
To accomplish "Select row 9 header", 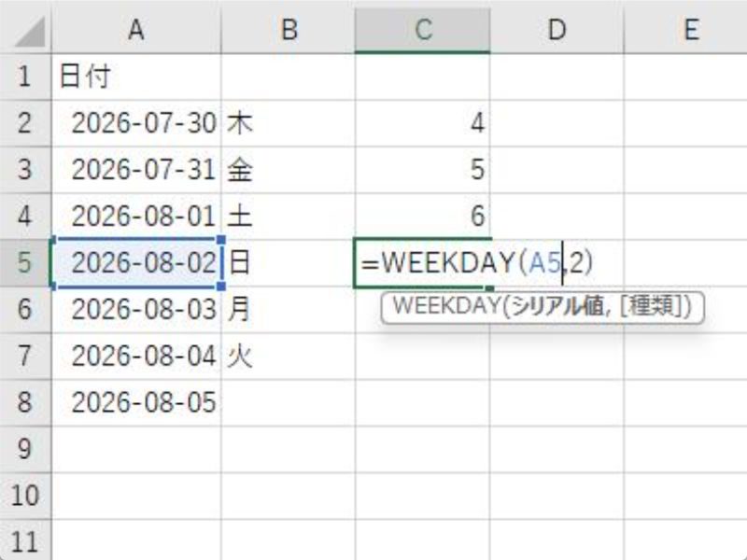I will [25, 449].
